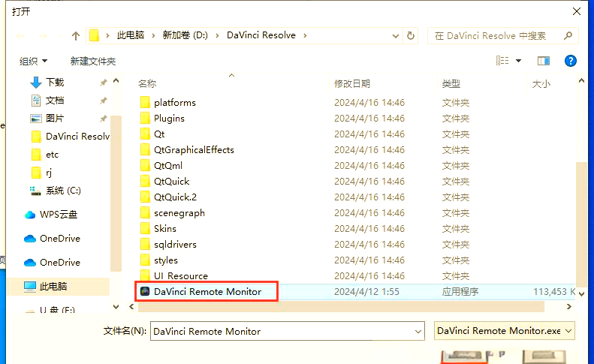Select the UI Resource folder icon
This screenshot has width=594, height=364.
145,275
